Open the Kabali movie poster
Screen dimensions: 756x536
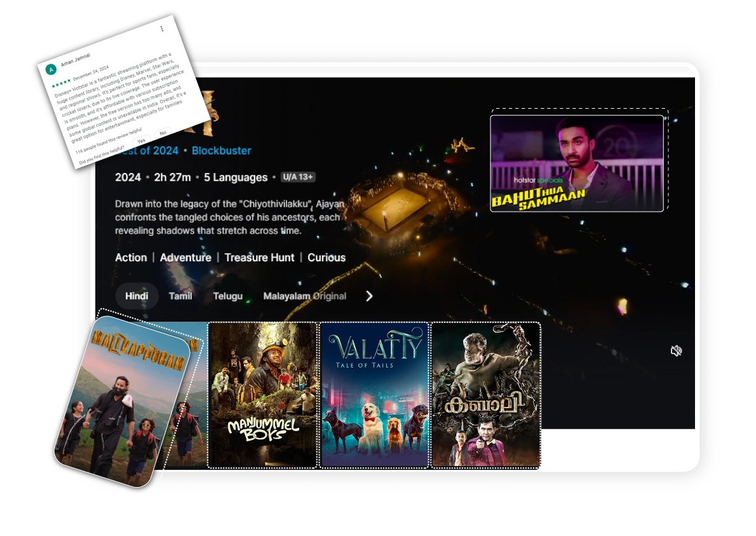coord(485,395)
